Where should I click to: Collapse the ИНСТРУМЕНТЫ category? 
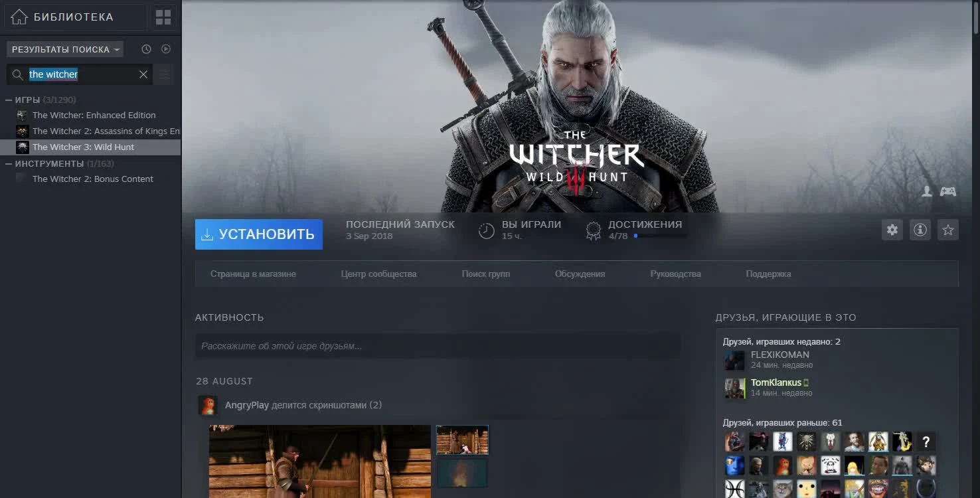point(9,163)
